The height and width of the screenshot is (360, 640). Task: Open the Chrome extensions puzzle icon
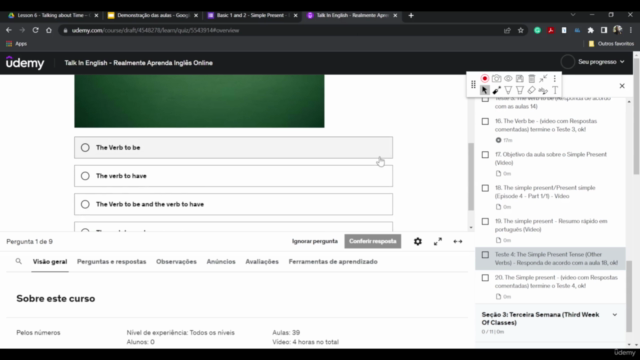(590, 30)
